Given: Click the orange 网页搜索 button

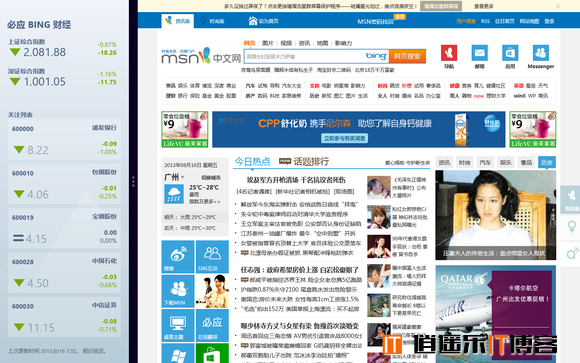Looking at the screenshot, I should [407, 56].
